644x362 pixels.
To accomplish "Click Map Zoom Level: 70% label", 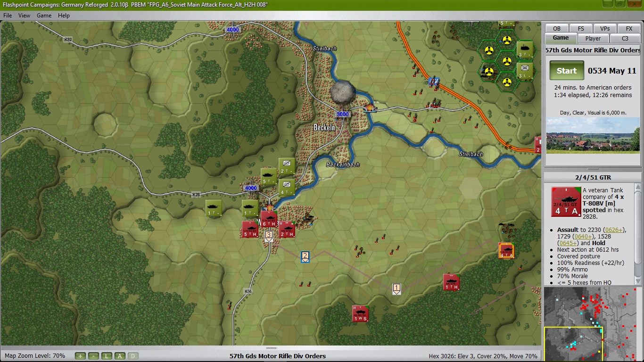I will (35, 356).
